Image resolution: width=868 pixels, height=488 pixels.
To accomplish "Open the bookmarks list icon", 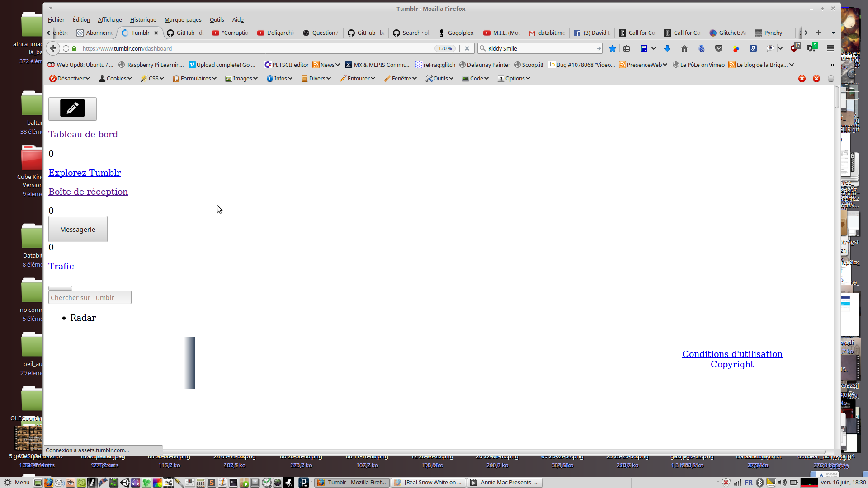I will pyautogui.click(x=627, y=48).
